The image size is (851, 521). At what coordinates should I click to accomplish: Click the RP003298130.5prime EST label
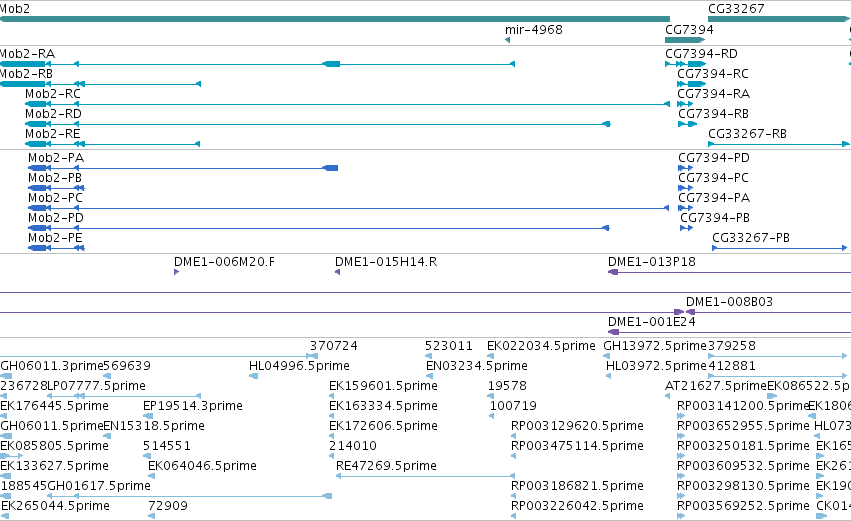(744, 487)
